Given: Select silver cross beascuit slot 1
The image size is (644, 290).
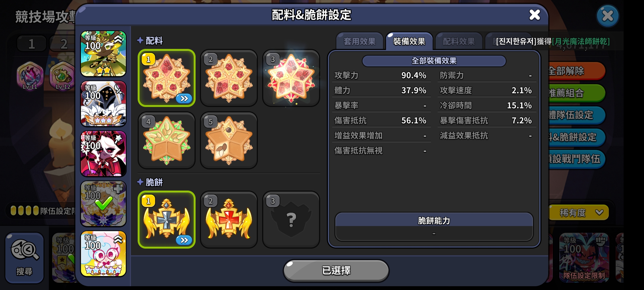Looking at the screenshot, I should click(x=167, y=219).
